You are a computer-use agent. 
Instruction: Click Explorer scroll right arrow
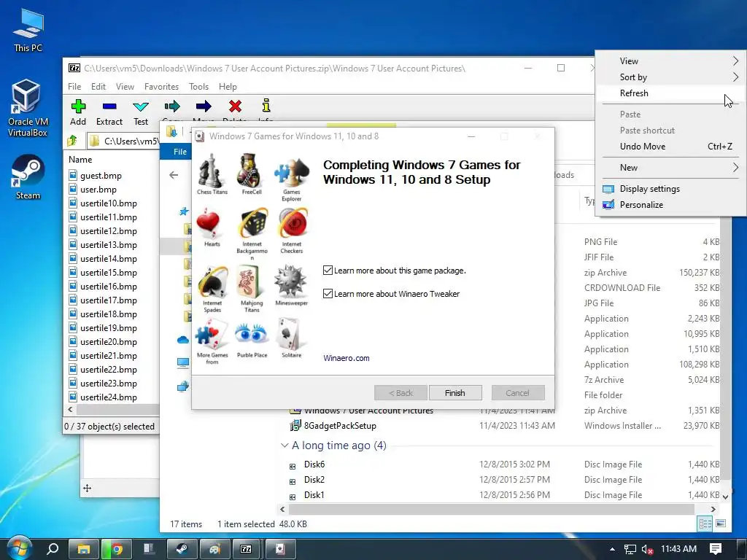(x=713, y=509)
